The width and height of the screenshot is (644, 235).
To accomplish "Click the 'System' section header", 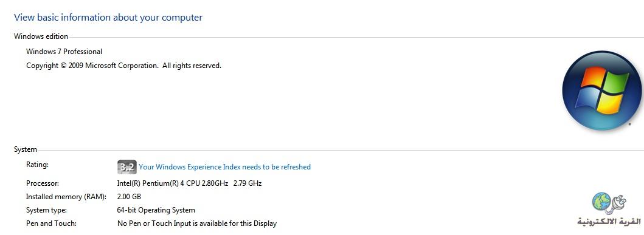I will coord(26,150).
